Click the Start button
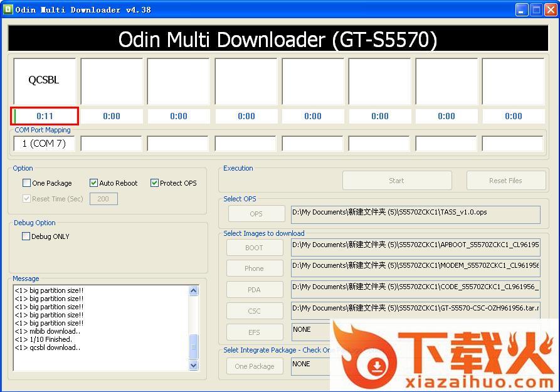 click(396, 181)
